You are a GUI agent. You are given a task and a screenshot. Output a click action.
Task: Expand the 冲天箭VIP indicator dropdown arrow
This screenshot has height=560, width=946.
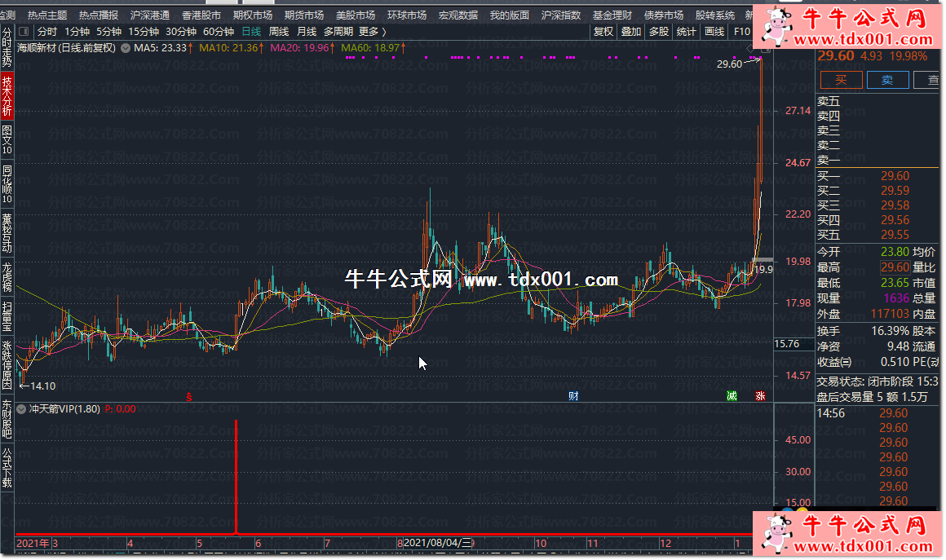(x=22, y=409)
